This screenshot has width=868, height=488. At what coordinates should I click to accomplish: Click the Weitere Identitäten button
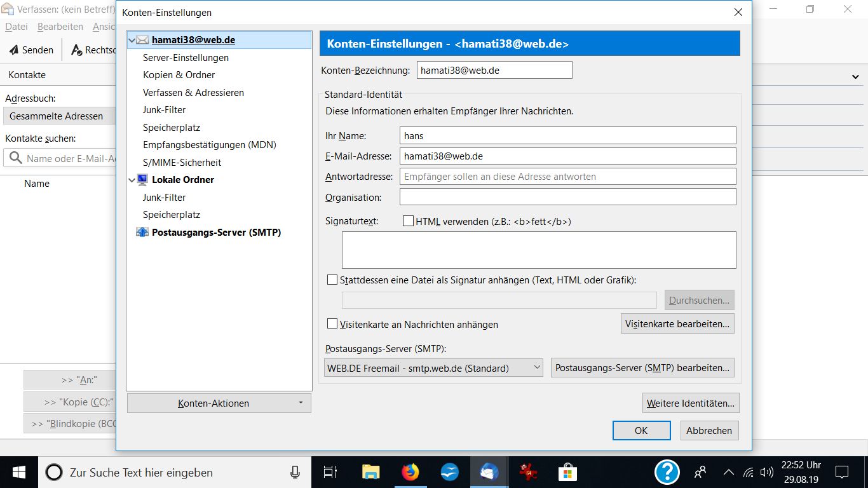pyautogui.click(x=691, y=403)
